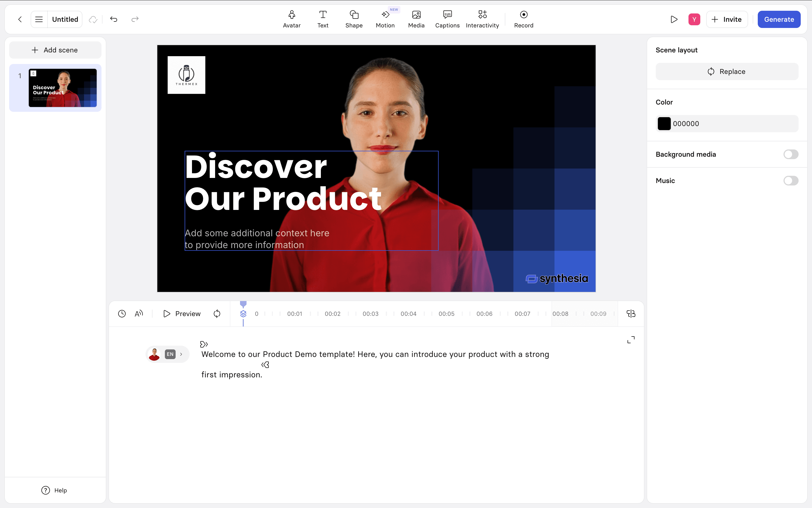
Task: Click the refresh loop icon near Preview
Action: 217,313
